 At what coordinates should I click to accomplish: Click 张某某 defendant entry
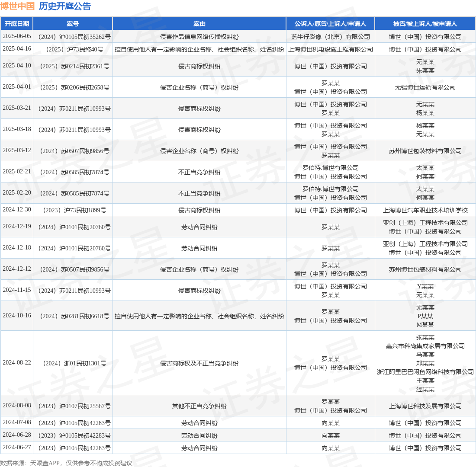coord(425,337)
